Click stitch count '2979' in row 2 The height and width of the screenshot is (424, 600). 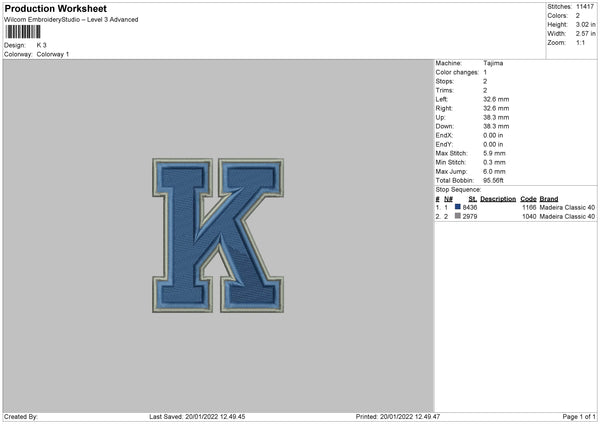[470, 217]
